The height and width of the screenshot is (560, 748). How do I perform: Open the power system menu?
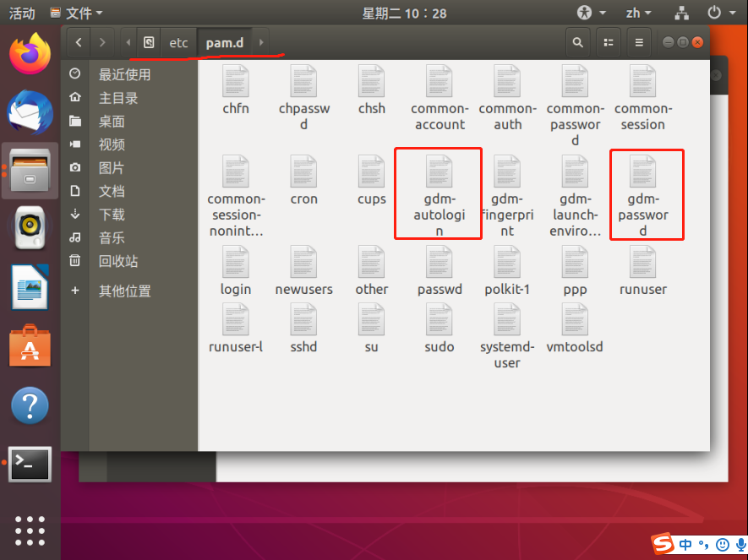point(721,13)
